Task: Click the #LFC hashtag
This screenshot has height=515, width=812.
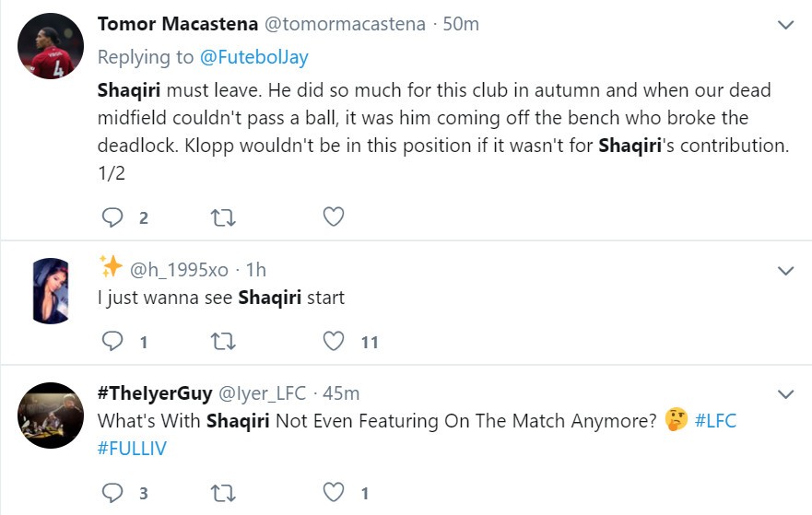Action: [715, 420]
